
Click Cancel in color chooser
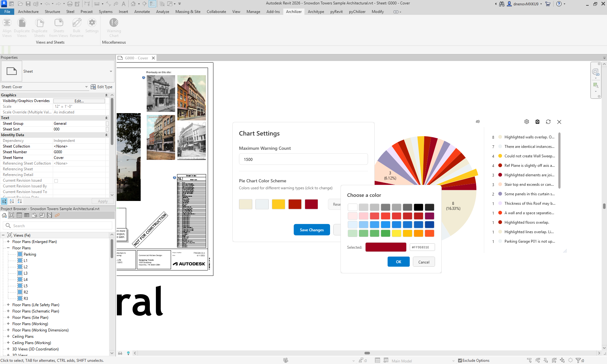click(x=424, y=262)
